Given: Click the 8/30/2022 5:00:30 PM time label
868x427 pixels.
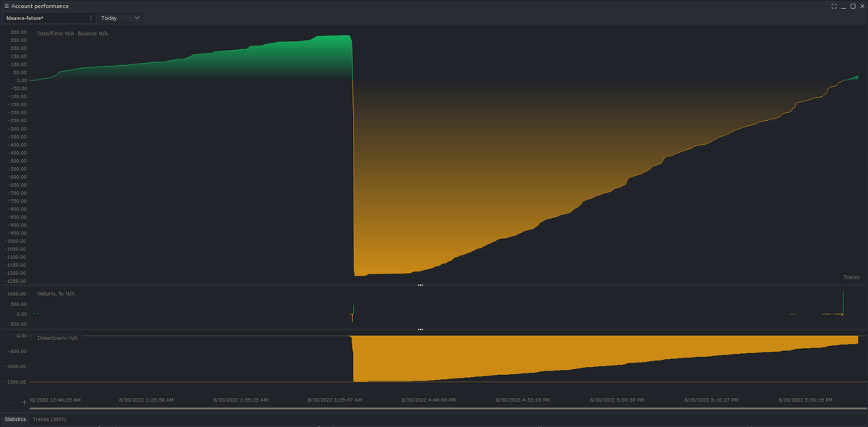Looking at the screenshot, I should tap(618, 399).
